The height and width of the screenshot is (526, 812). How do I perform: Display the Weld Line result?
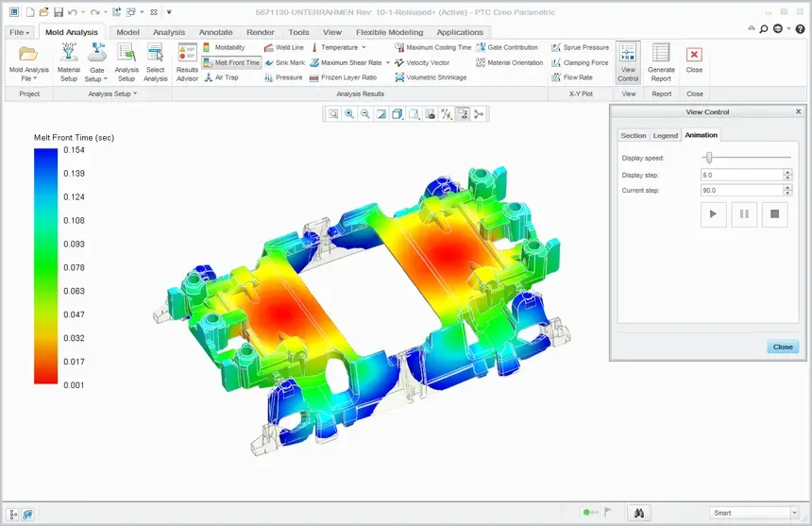coord(284,47)
